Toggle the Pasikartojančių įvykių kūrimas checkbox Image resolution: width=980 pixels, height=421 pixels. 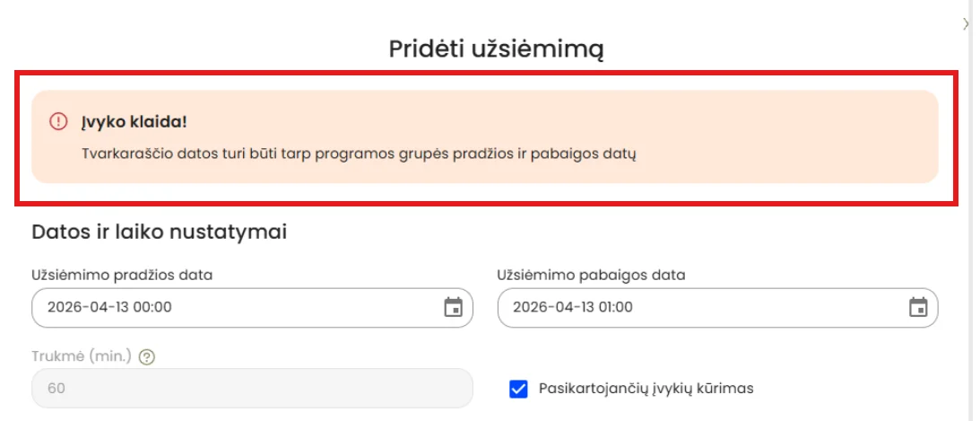[519, 389]
